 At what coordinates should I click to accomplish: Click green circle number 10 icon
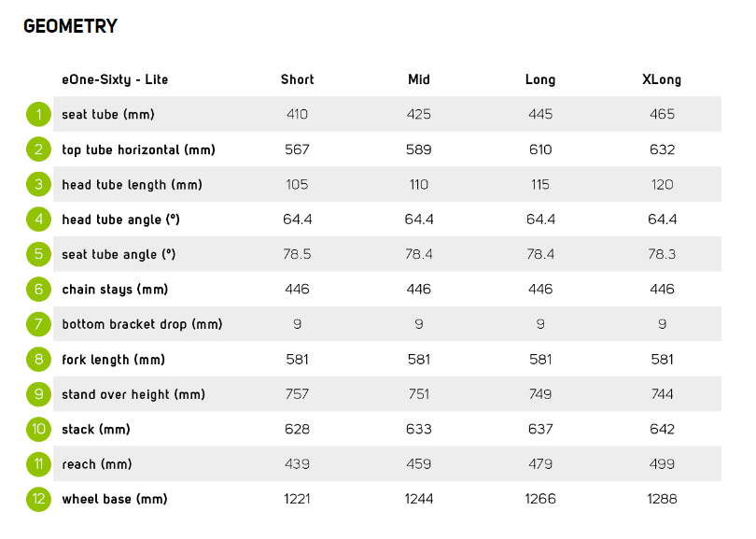coord(38,429)
